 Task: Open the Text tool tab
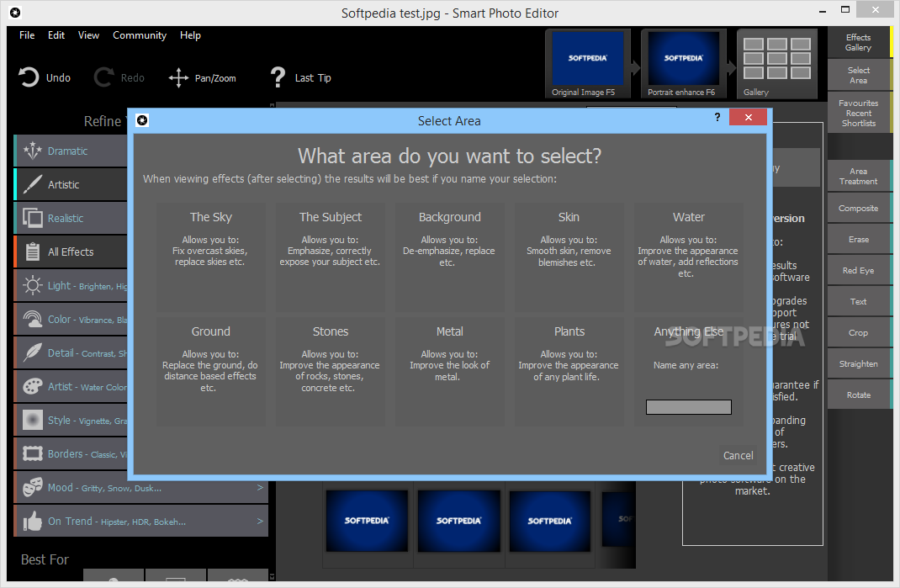click(x=859, y=301)
